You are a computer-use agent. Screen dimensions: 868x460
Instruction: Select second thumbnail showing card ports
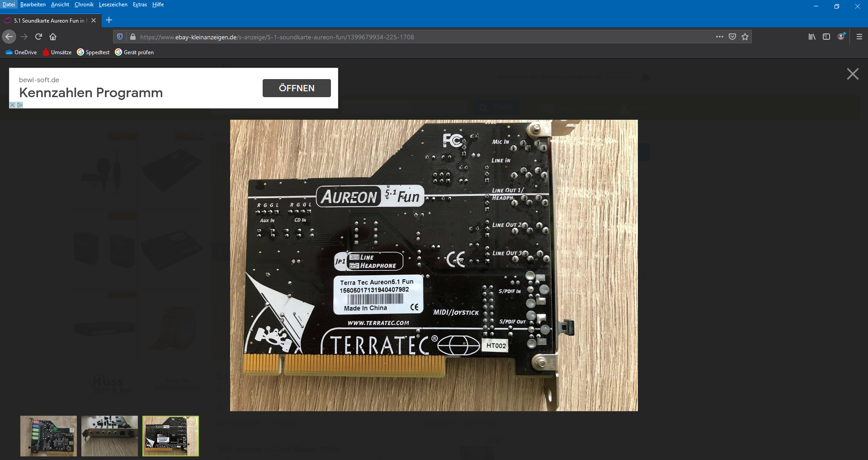pyautogui.click(x=109, y=436)
